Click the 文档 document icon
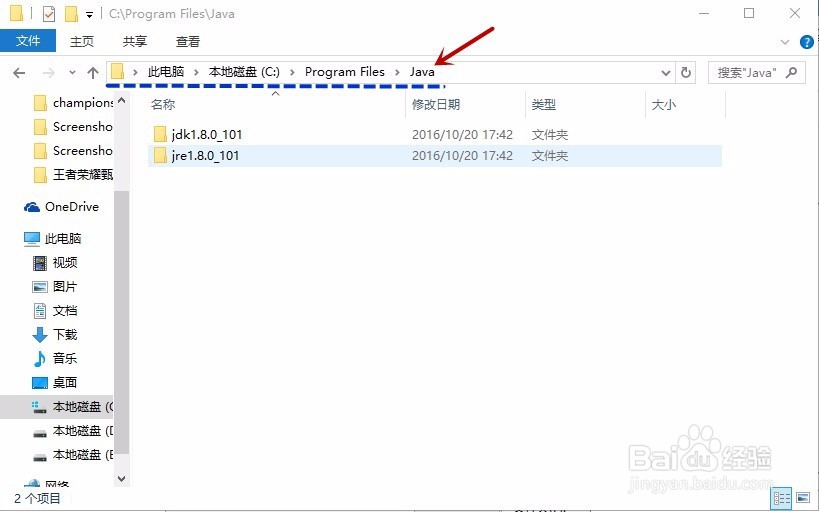The height and width of the screenshot is (512, 819). click(40, 311)
